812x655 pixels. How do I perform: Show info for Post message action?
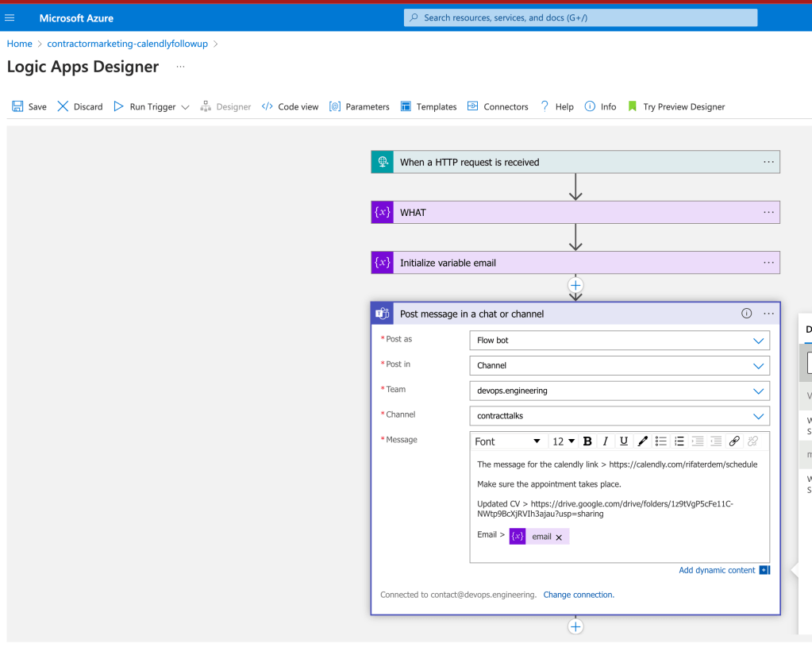pos(746,314)
